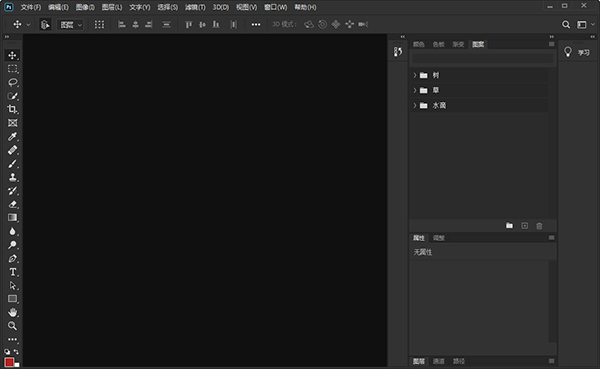Select the Eyedropper tool
600x369 pixels.
tap(12, 137)
